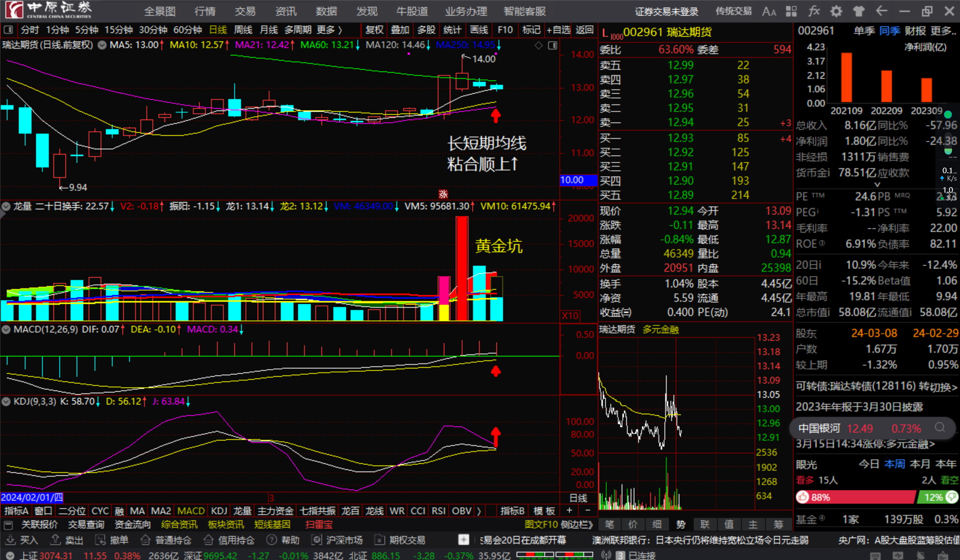Toggle the main chart MA indicator circle

102,45
